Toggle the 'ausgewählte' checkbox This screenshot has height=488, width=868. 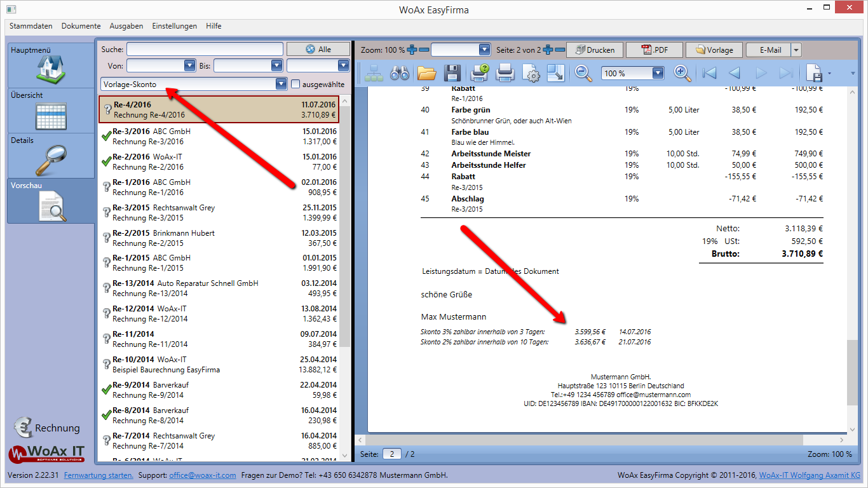pyautogui.click(x=295, y=84)
